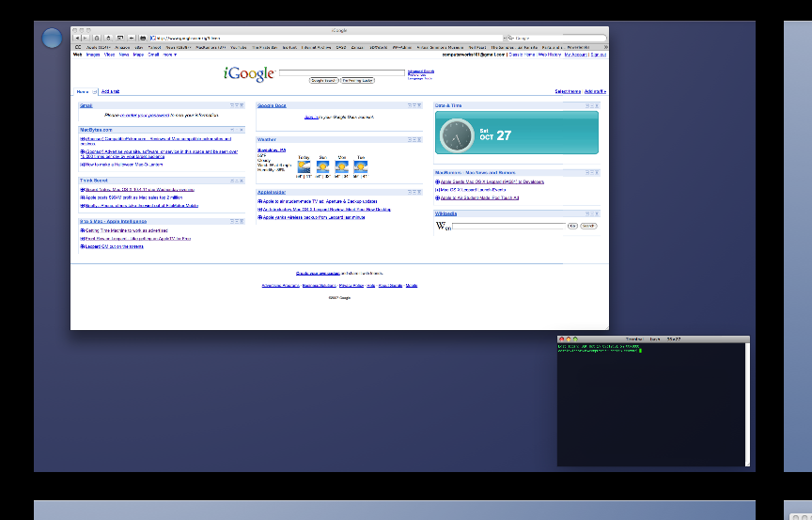Click the Sign out link
Screen dimensions: 812x520
tap(598, 55)
